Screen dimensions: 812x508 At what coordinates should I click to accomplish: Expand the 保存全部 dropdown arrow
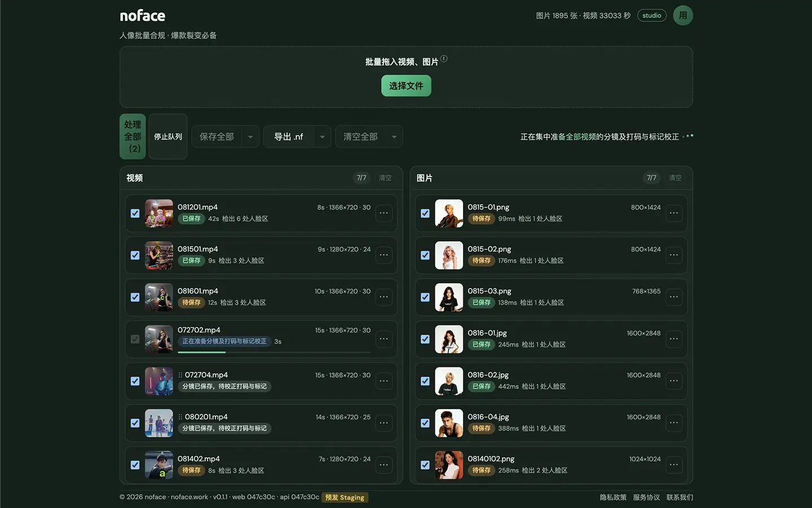pyautogui.click(x=250, y=137)
